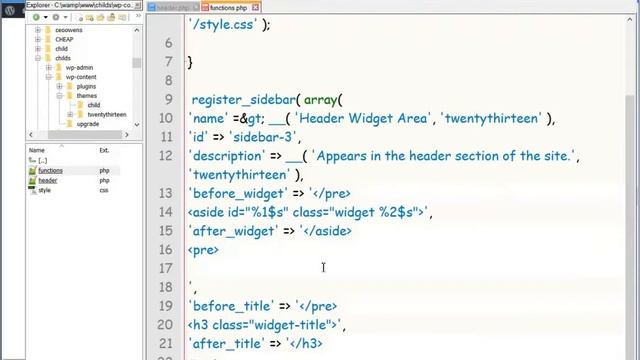Click the locked file icon in Explorer toolbar
The height and width of the screenshot is (360, 640).
click(80, 18)
